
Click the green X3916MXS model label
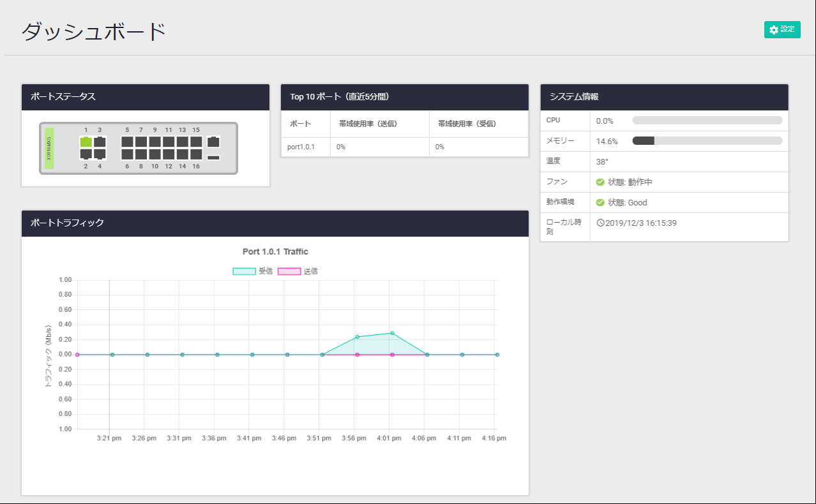[49, 148]
